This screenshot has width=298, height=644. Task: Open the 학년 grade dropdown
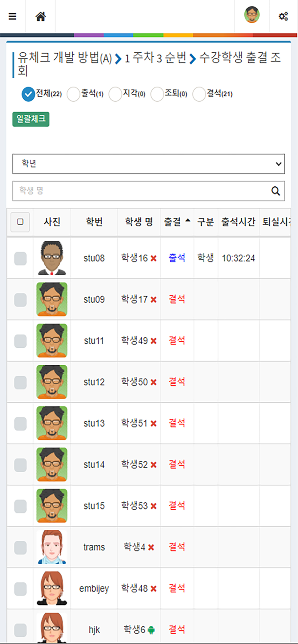pyautogui.click(x=148, y=164)
